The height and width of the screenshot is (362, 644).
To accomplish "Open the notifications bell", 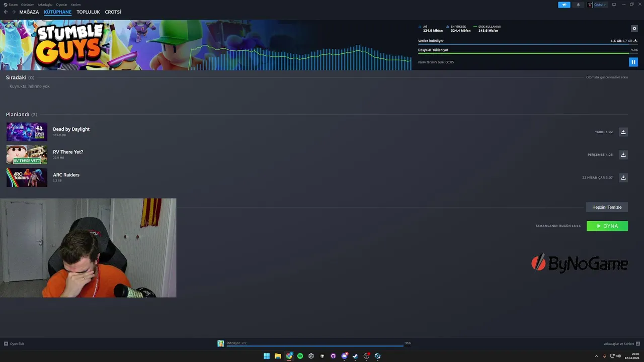I will [x=578, y=5].
